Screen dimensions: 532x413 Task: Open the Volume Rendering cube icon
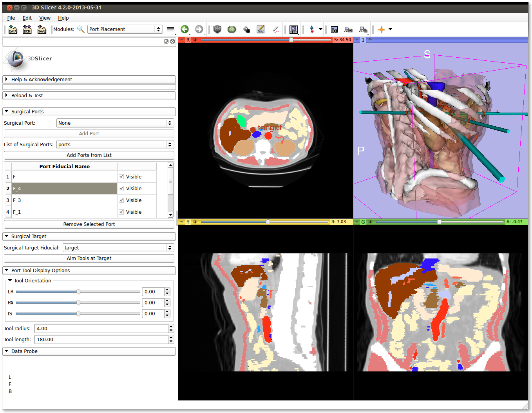217,29
